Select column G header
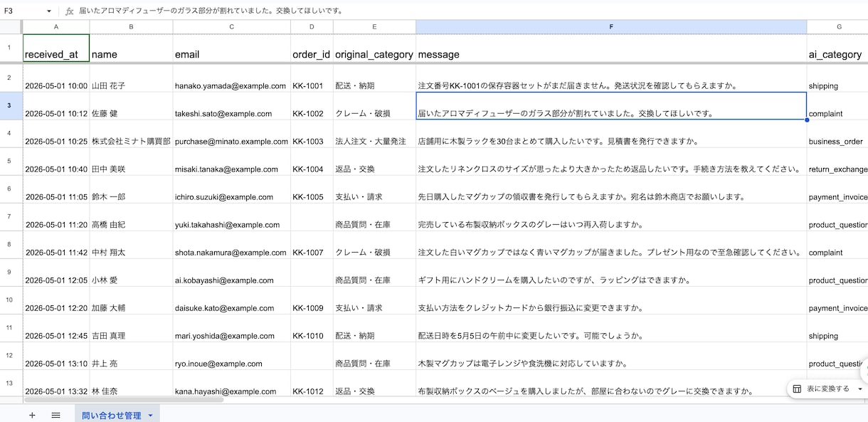The width and height of the screenshot is (868, 422). click(x=839, y=26)
